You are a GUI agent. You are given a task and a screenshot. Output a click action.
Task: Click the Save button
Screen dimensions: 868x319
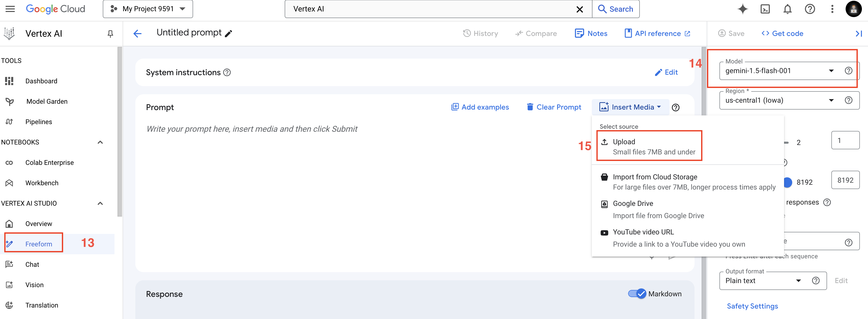tap(731, 33)
